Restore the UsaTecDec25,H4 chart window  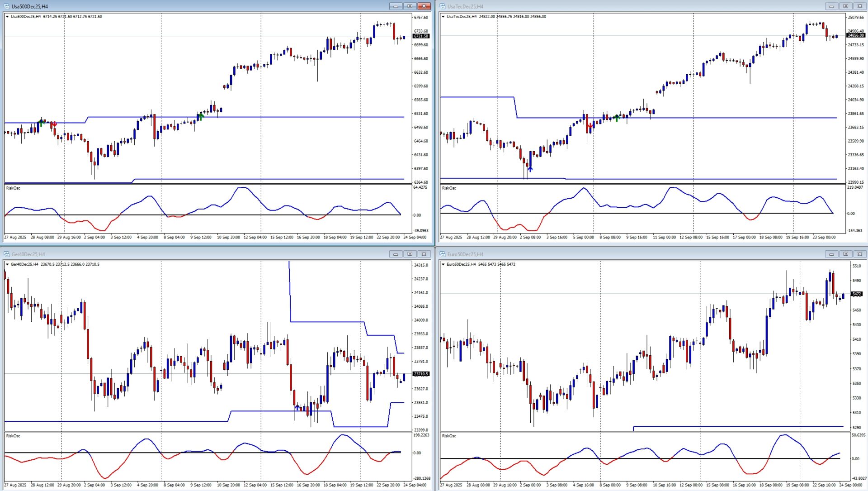845,6
